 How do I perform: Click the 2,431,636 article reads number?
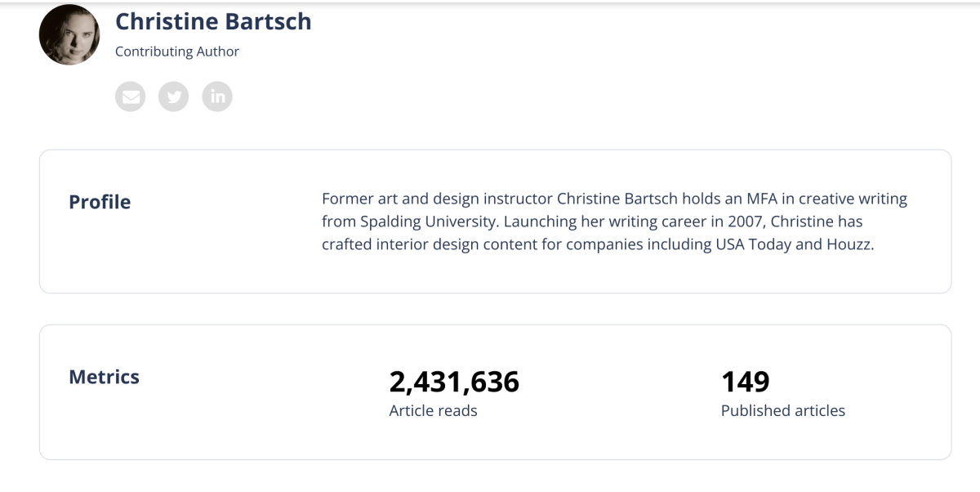[454, 382]
